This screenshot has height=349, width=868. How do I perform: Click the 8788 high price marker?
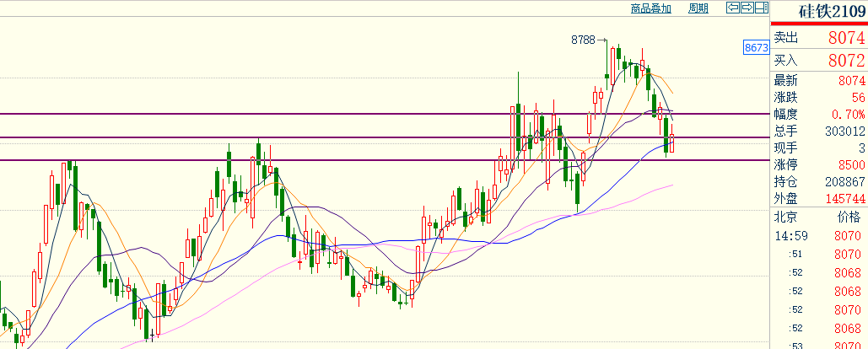pos(583,40)
